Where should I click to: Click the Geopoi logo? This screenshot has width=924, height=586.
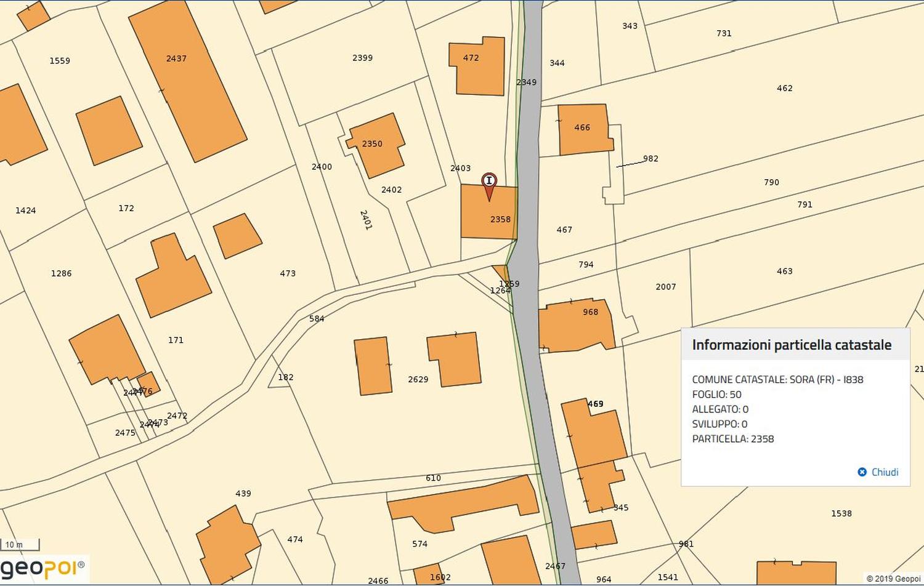tap(42, 566)
